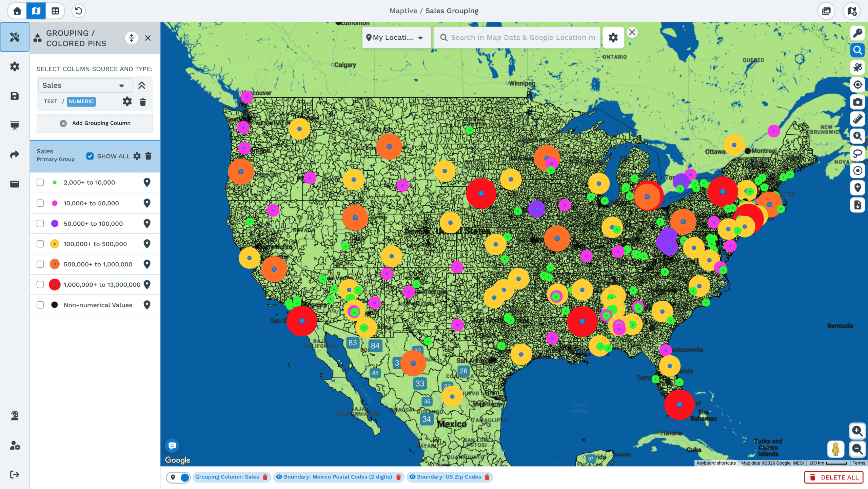Viewport: 868px width, 489px height.
Task: Click the save disk icon in sidebar
Action: pos(15,96)
